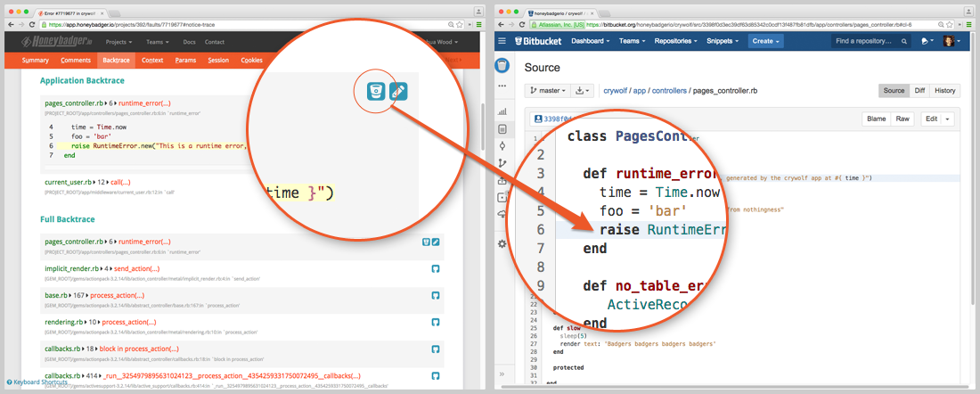Select the History view tab
This screenshot has width=980, height=394.
pyautogui.click(x=944, y=91)
